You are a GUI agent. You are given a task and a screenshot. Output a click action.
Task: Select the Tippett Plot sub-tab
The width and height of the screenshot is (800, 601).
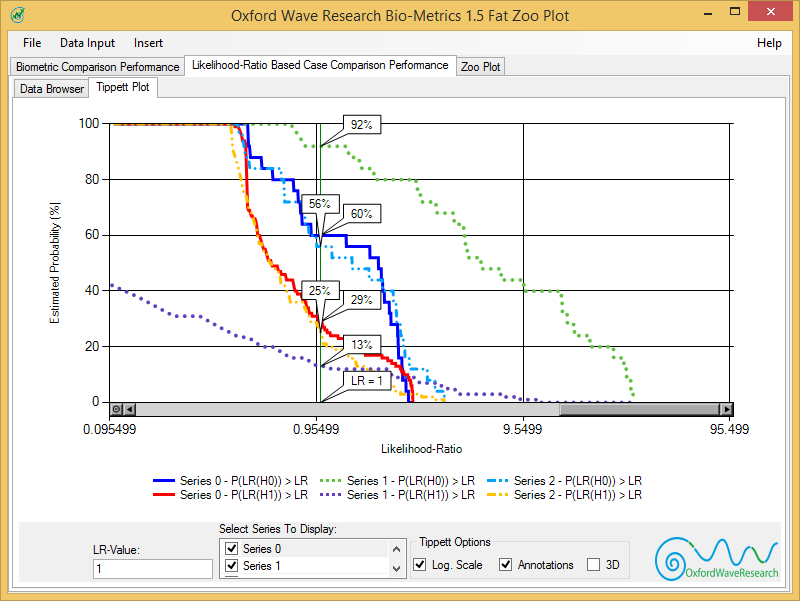coord(123,87)
